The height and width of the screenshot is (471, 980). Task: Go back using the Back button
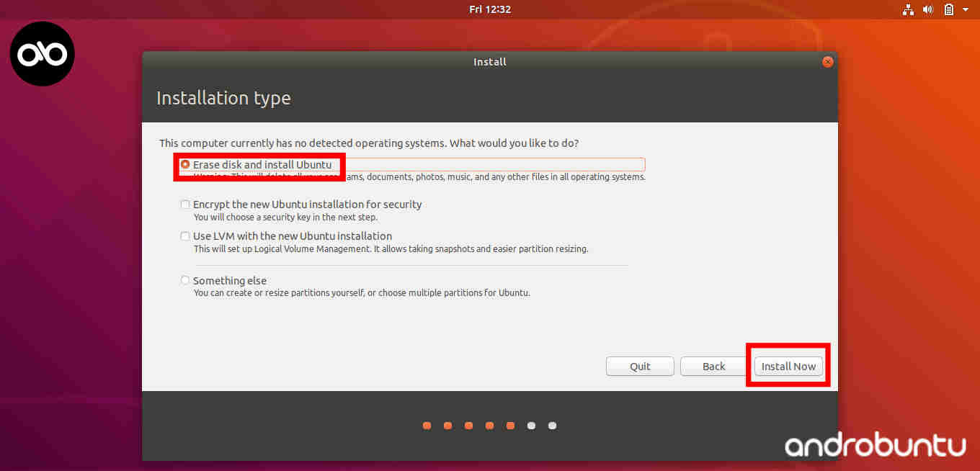click(713, 366)
